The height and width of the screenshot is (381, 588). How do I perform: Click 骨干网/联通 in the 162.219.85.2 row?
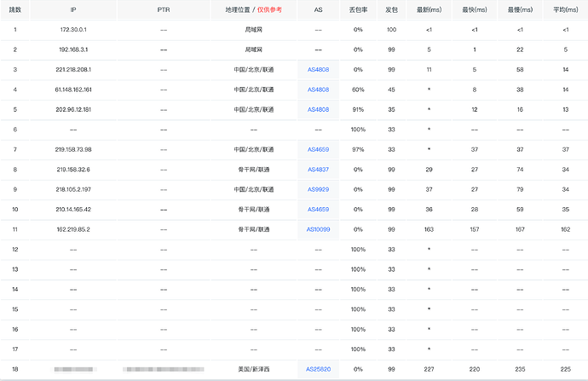[253, 229]
